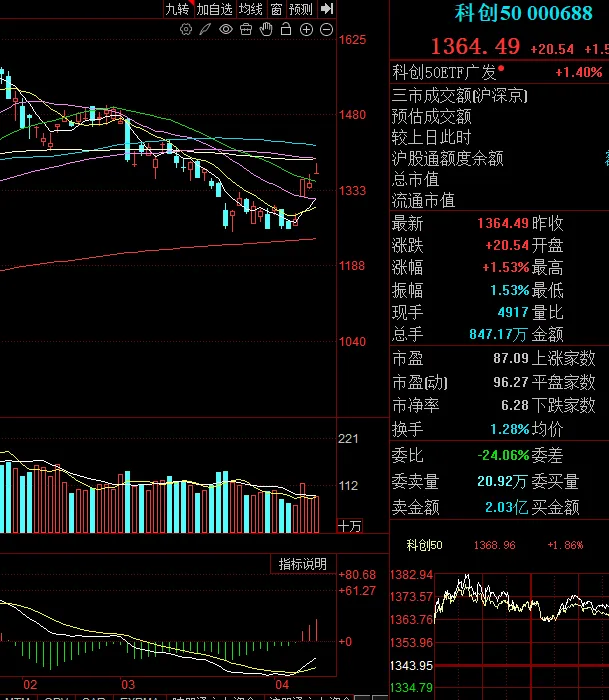This screenshot has height=700, width=609.
Task: Click the 换手 value 1.28%
Action: coord(509,429)
